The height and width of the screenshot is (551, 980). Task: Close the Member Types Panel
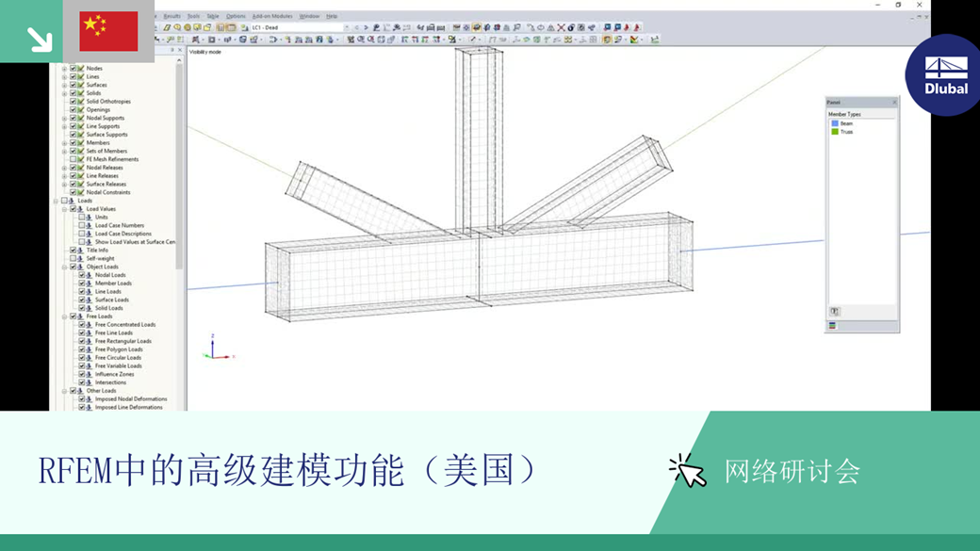(893, 102)
